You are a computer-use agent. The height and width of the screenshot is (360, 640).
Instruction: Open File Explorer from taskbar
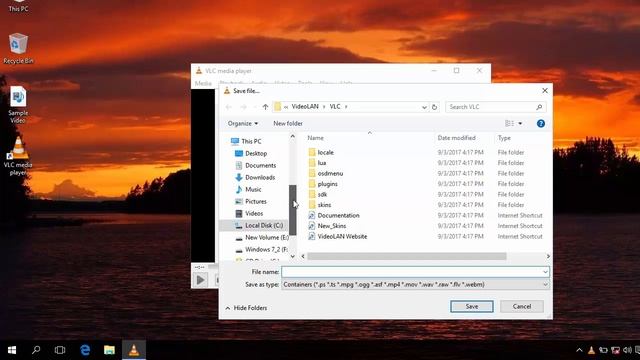coord(109,350)
